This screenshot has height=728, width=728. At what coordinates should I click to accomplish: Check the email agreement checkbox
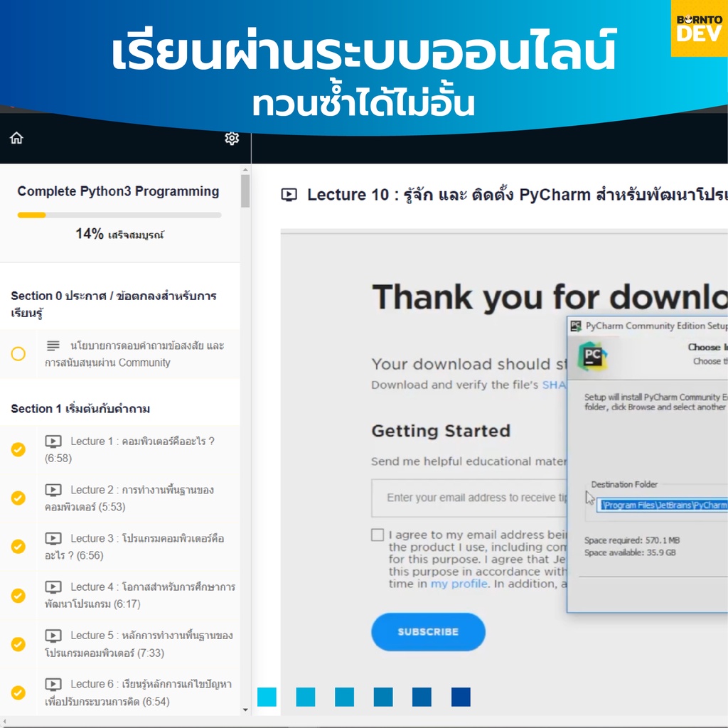click(378, 535)
